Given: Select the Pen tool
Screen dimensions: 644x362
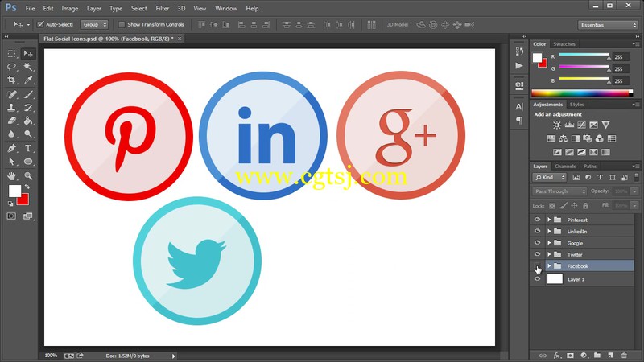Looking at the screenshot, I should point(11,148).
